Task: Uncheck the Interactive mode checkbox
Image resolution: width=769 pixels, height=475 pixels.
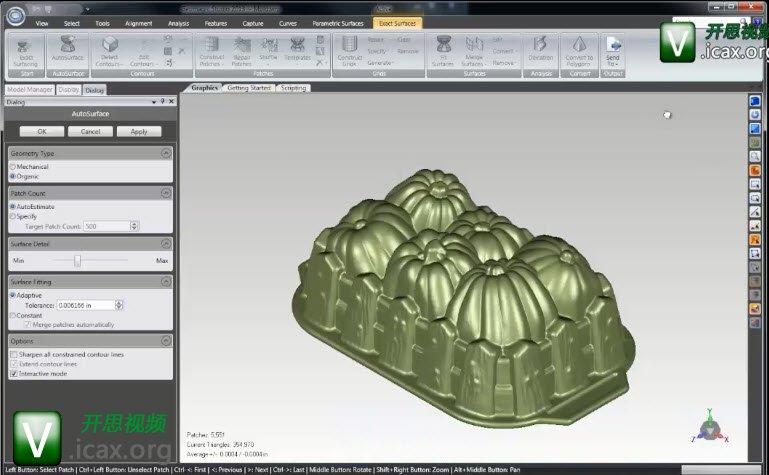Action: point(13,373)
